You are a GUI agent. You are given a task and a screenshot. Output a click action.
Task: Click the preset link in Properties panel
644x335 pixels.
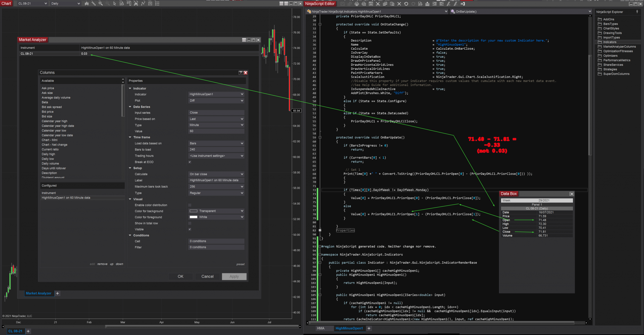tap(240, 264)
